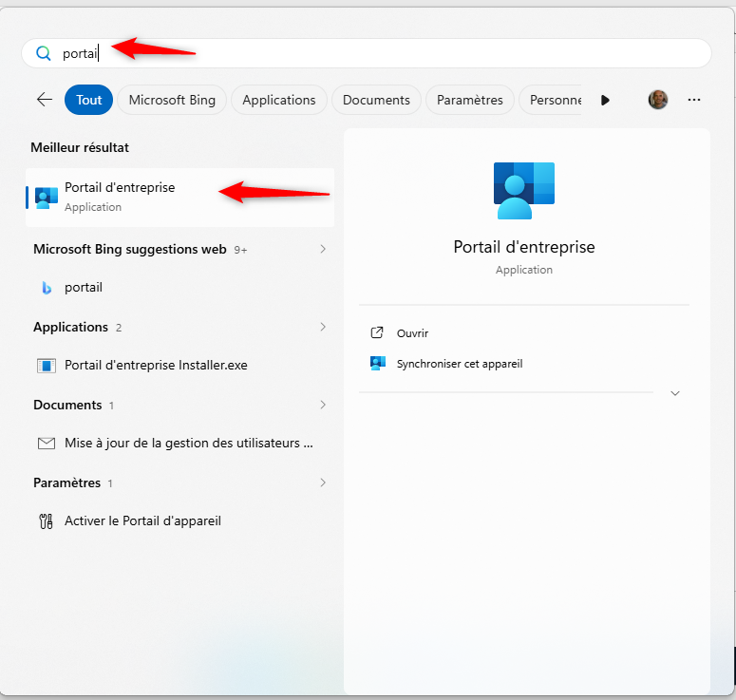Image resolution: width=736 pixels, height=700 pixels.
Task: Expand Microsoft Bing suggestions web section
Action: tap(323, 249)
